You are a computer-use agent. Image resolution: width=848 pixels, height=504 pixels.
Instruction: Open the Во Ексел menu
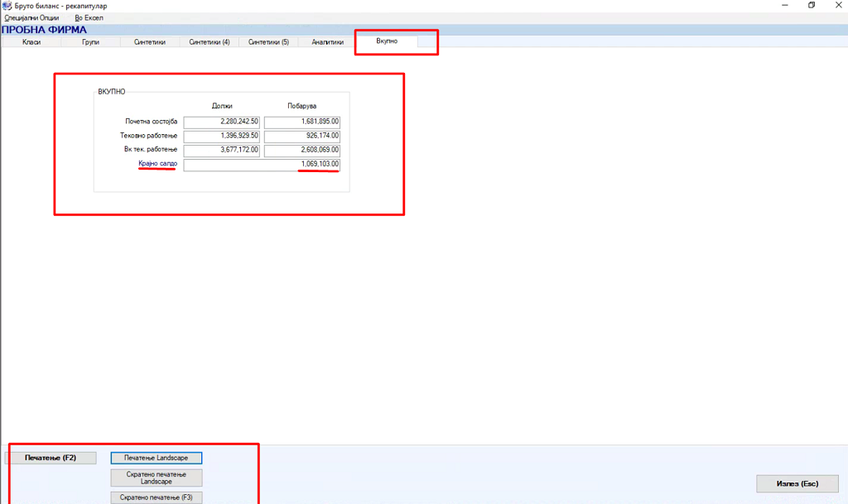(89, 17)
